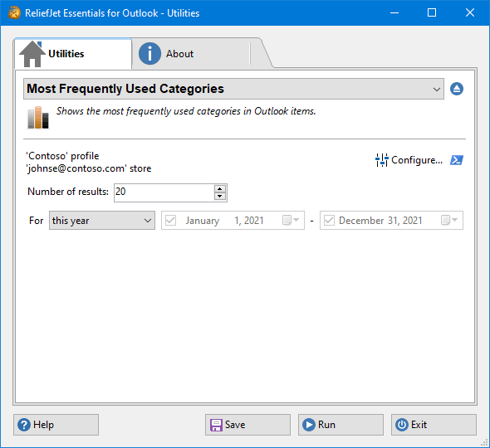The width and height of the screenshot is (490, 448).
Task: Click the Run button
Action: tap(341, 425)
